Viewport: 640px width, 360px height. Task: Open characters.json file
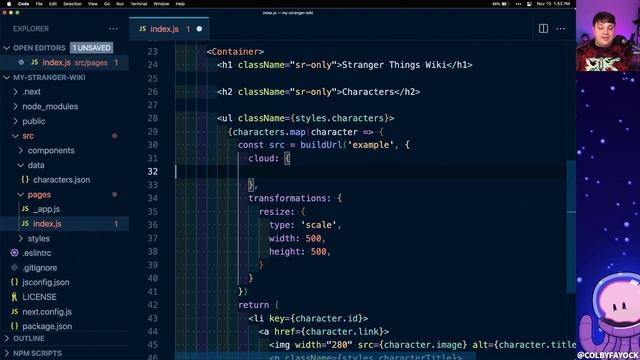click(62, 180)
